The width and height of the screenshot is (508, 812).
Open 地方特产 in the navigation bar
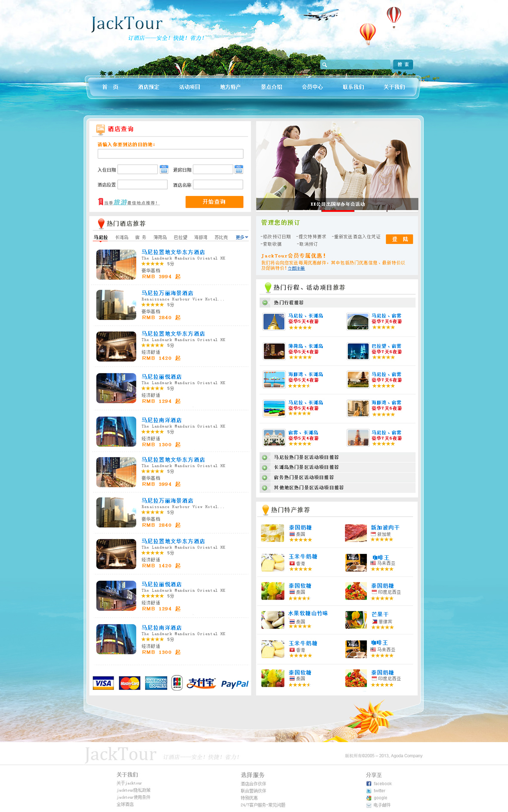(x=230, y=87)
